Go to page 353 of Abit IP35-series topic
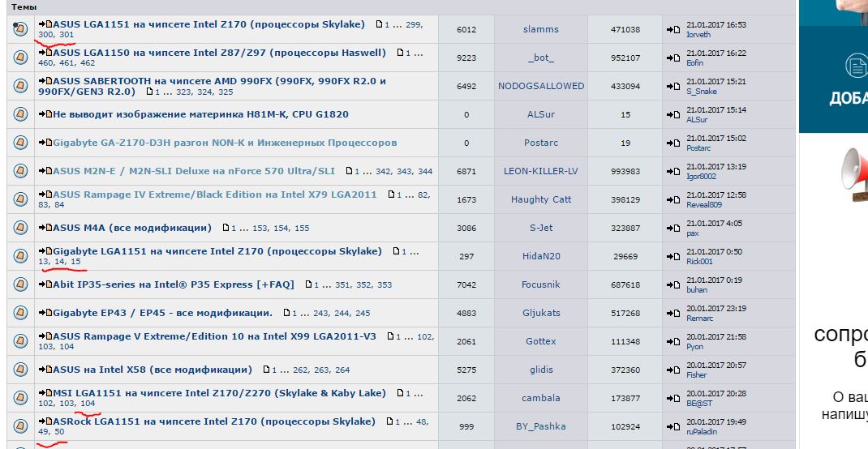The width and height of the screenshot is (868, 449). 385,285
